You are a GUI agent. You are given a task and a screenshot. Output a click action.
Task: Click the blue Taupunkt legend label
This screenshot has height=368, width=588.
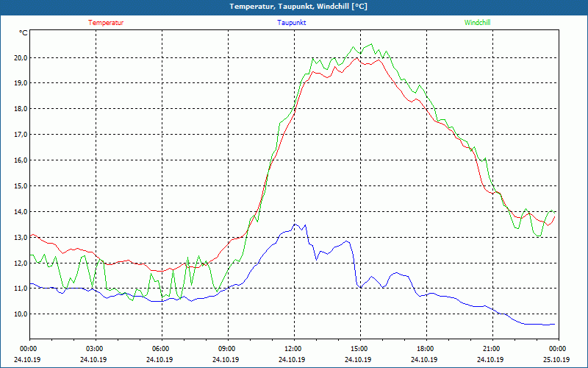click(x=291, y=23)
